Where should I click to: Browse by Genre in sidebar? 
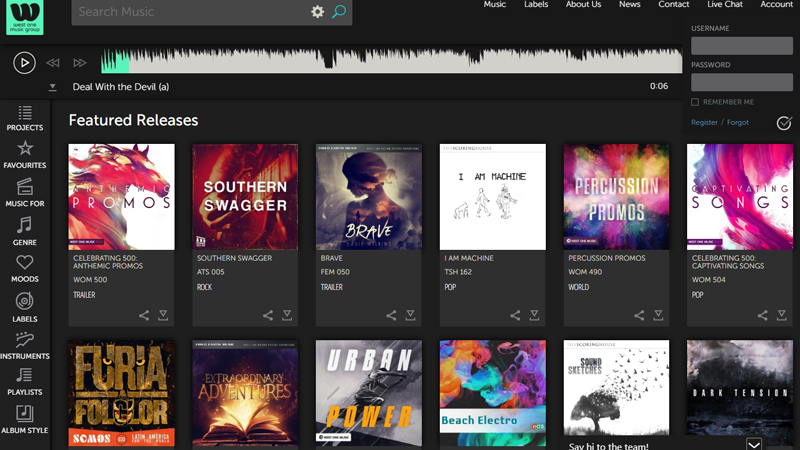24,232
